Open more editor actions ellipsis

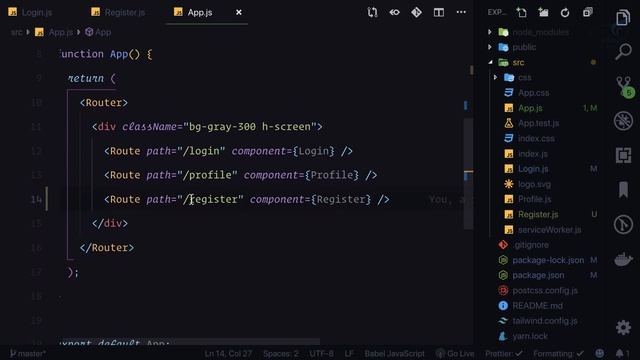coord(461,12)
